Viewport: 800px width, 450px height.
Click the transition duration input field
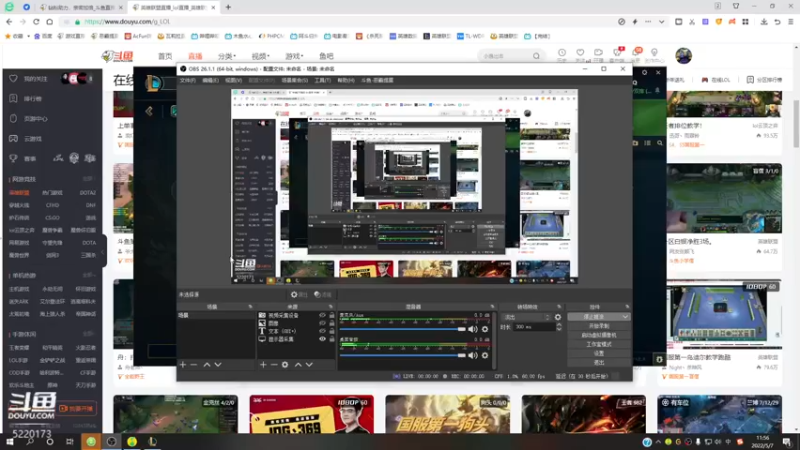click(534, 327)
